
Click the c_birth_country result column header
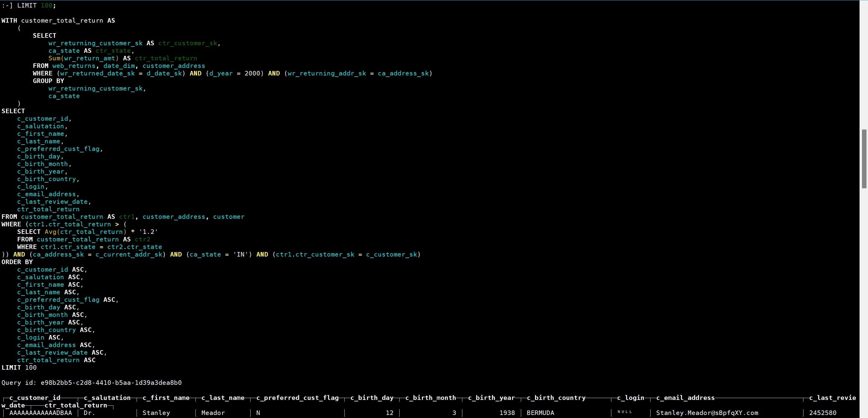click(x=556, y=398)
